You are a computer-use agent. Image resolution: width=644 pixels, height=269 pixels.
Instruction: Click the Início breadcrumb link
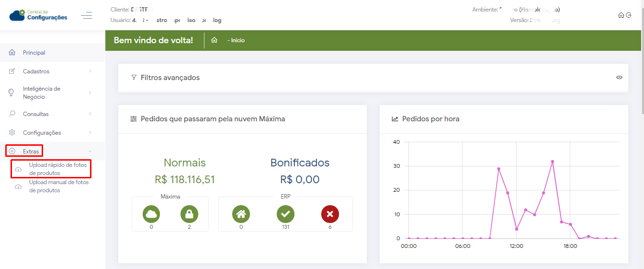[x=237, y=40]
